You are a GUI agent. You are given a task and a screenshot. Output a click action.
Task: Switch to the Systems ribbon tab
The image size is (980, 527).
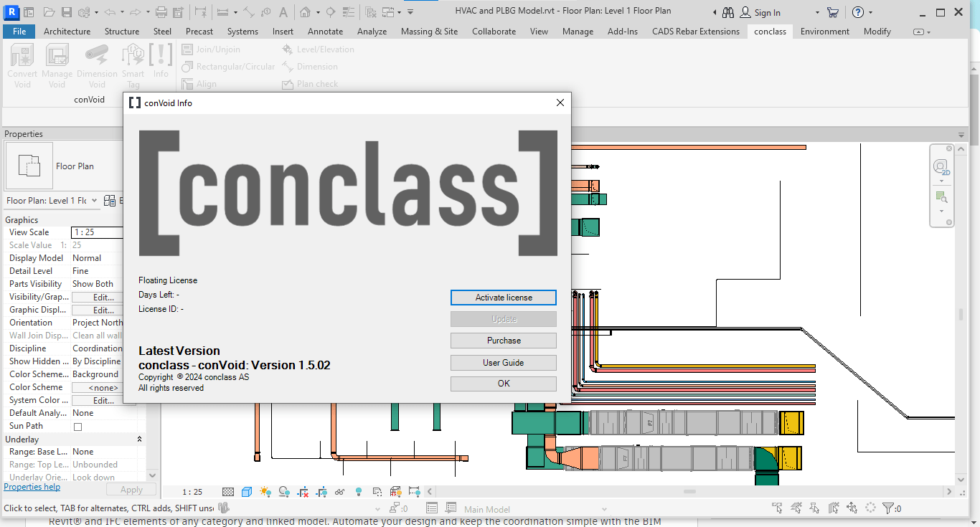pyautogui.click(x=242, y=32)
